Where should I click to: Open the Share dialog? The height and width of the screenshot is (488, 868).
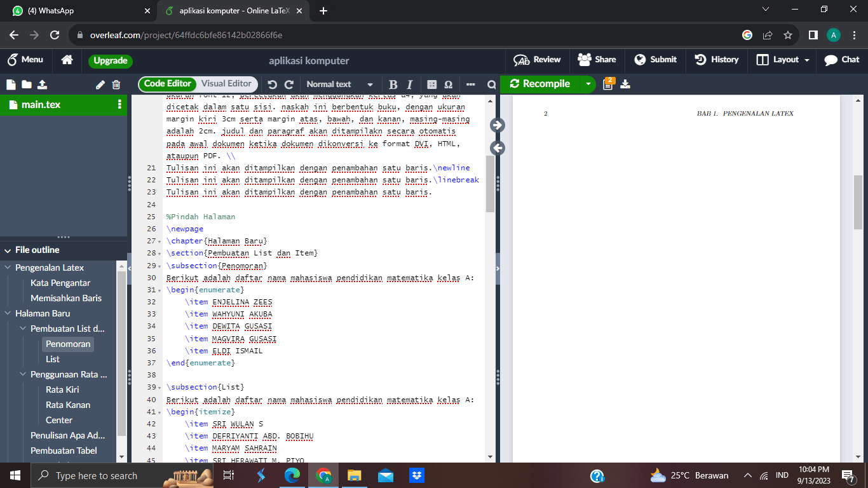(x=597, y=60)
